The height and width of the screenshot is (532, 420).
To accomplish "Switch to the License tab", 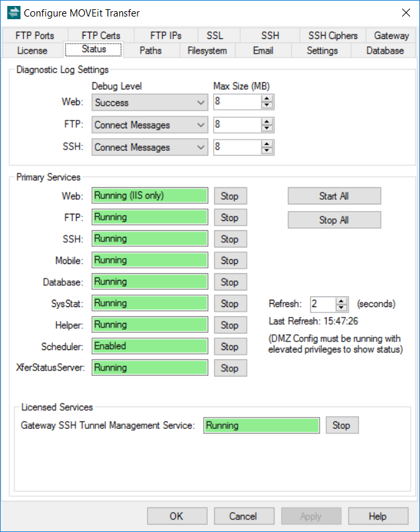I will (32, 50).
